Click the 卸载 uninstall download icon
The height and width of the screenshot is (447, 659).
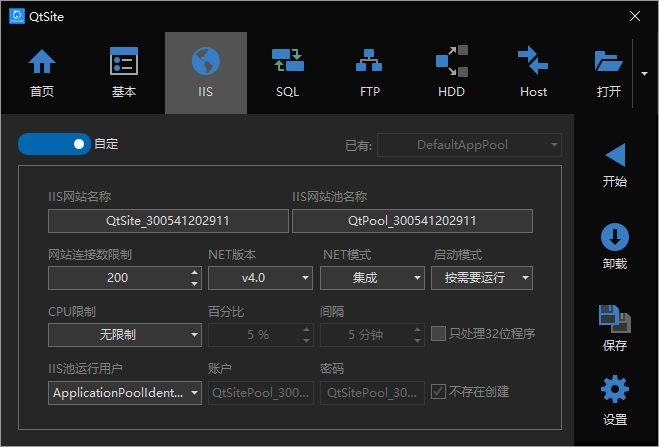(615, 237)
